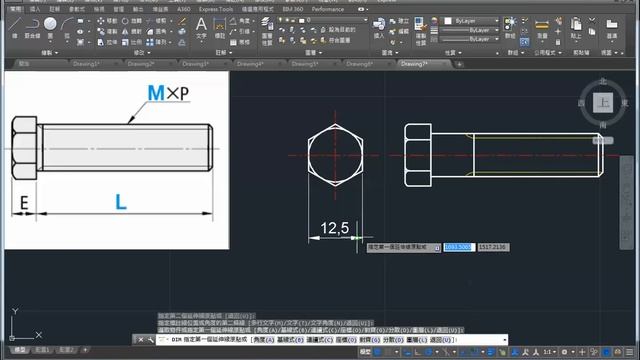640x360 pixels.
Task: Click the Fillet (圓角) tool
Action: pyautogui.click(x=157, y=31)
